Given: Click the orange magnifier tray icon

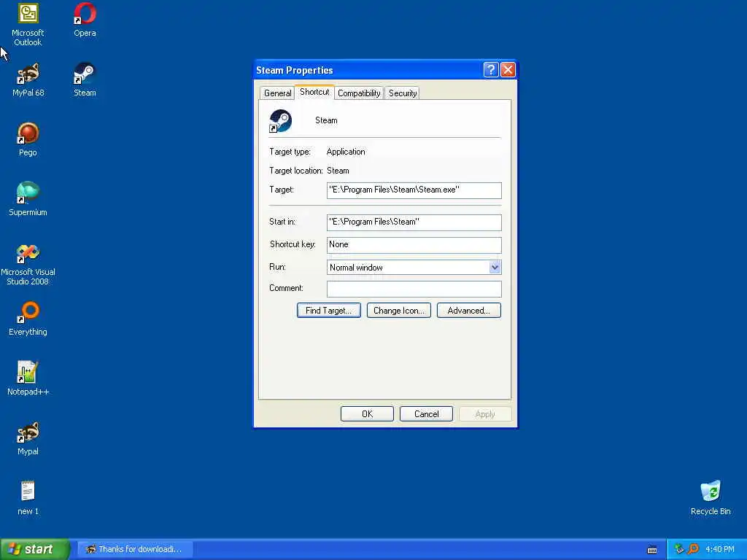Looking at the screenshot, I should point(693,549).
